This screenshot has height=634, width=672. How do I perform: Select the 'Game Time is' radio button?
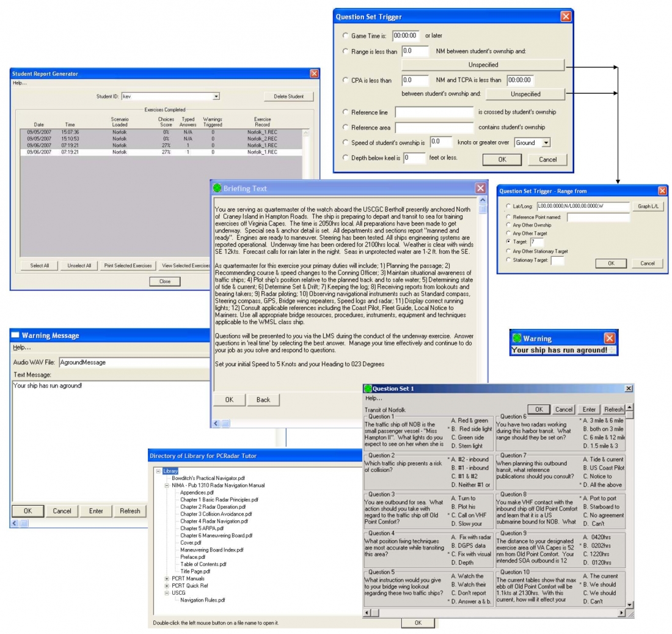pyautogui.click(x=346, y=36)
